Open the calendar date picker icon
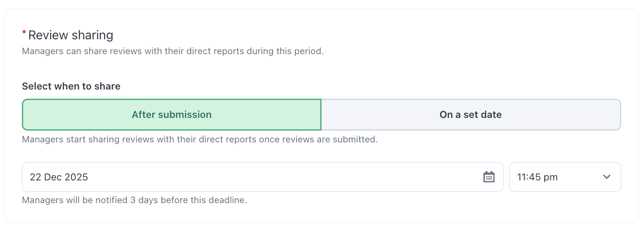644x228 pixels. coord(489,177)
